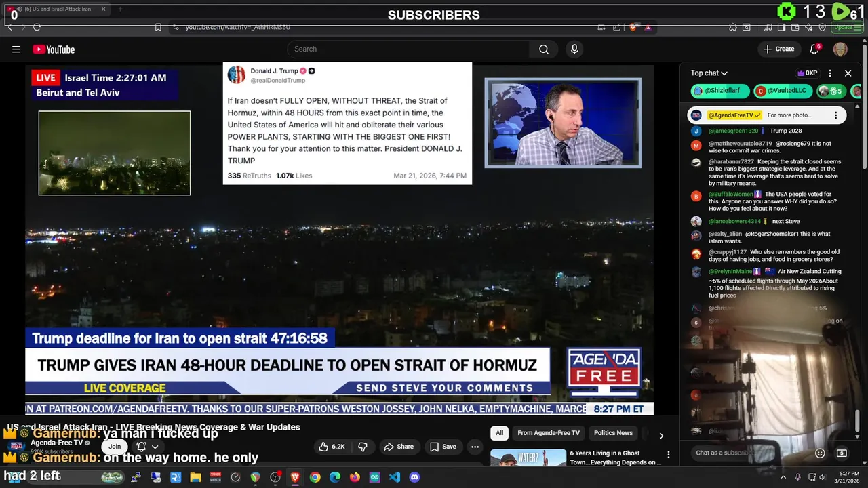Select the From Agenda-Free TV chip

[x=549, y=433]
